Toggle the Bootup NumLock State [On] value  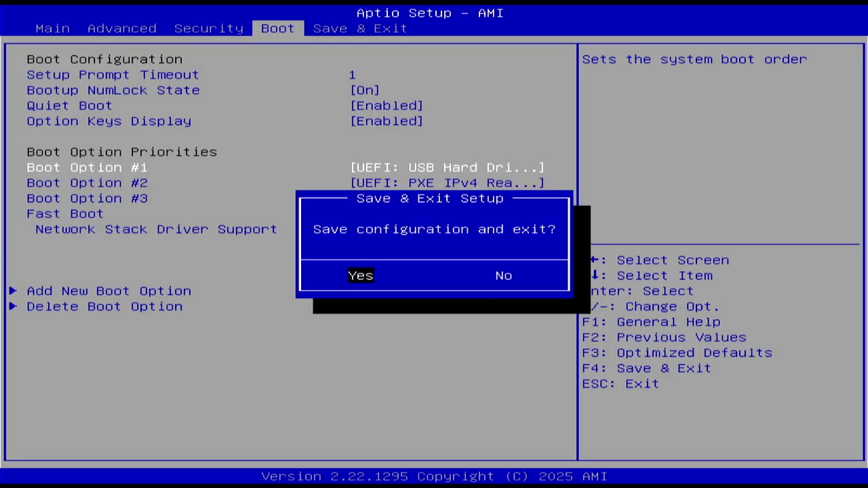[365, 90]
